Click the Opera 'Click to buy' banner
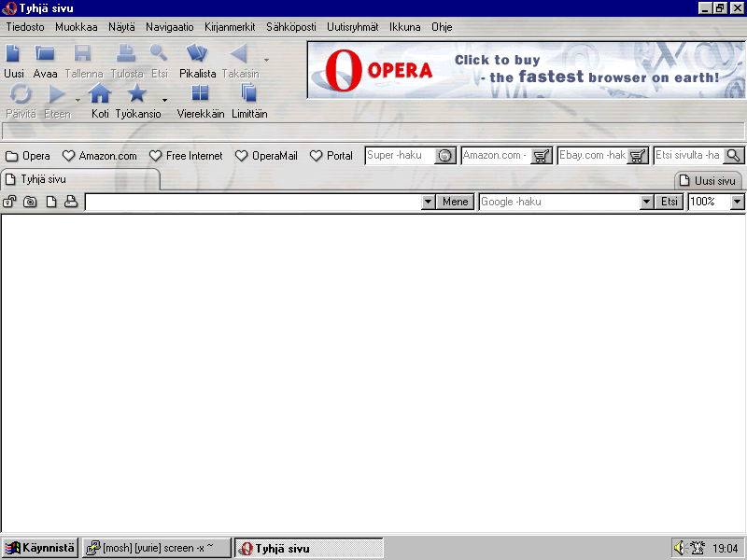The image size is (747, 560). 527,70
